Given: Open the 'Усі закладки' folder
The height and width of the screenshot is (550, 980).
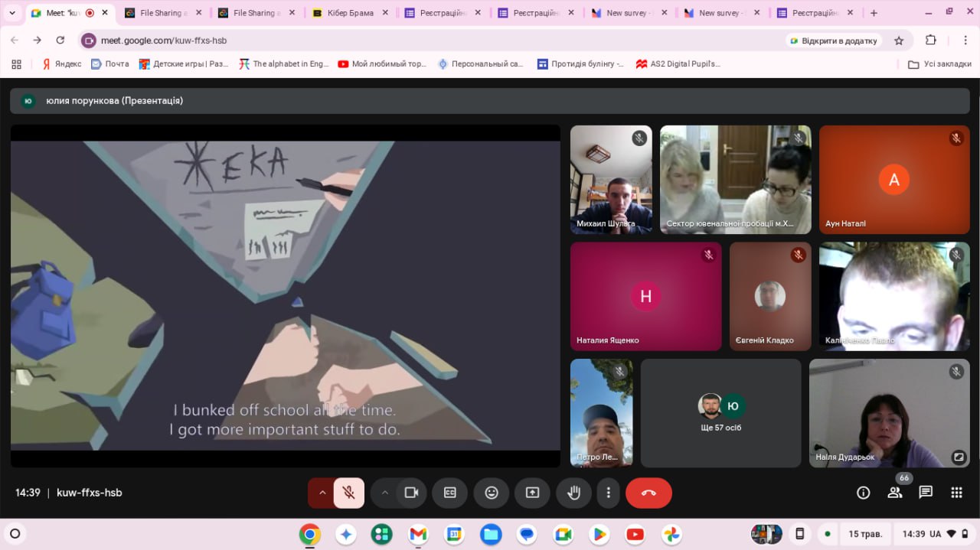Looking at the screenshot, I should (939, 64).
